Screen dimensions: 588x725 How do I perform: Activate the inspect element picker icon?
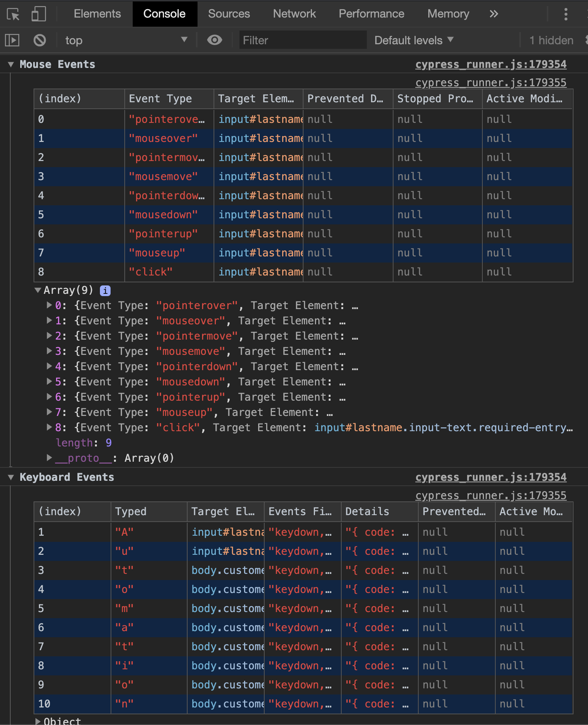[x=13, y=14]
